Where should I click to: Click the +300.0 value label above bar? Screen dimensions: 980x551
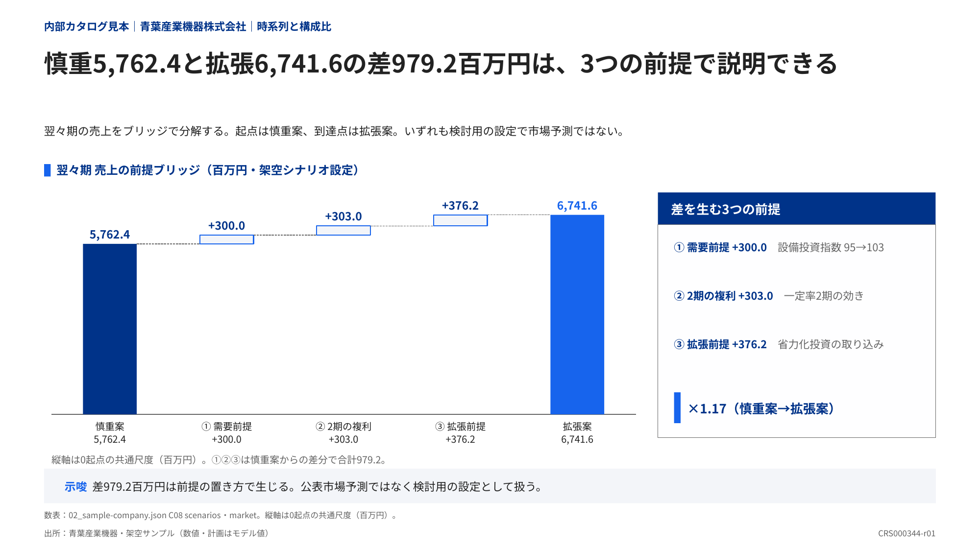(x=226, y=226)
